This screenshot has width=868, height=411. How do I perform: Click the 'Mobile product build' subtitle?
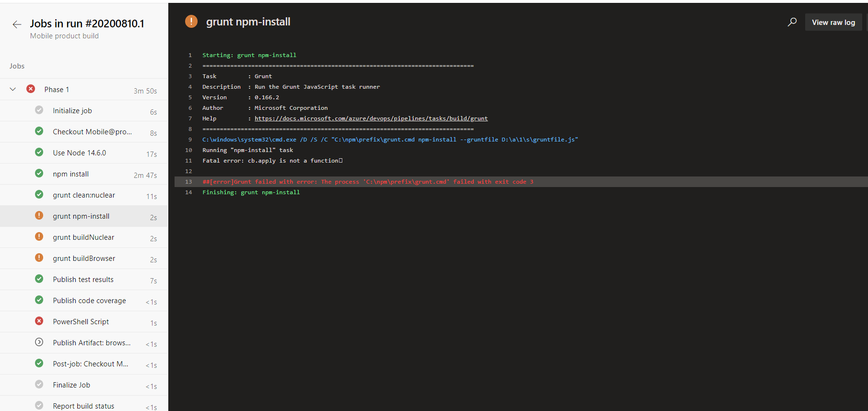pyautogui.click(x=64, y=36)
